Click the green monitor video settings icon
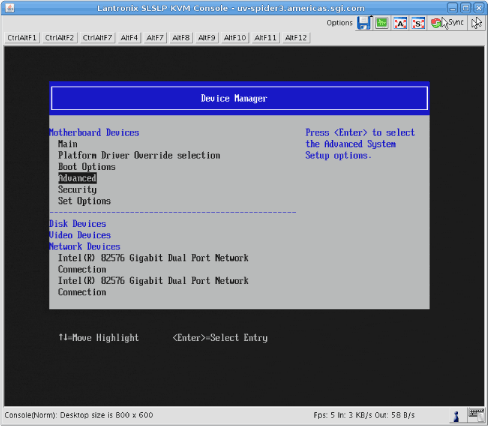This screenshot has height=426, width=488. [x=382, y=23]
